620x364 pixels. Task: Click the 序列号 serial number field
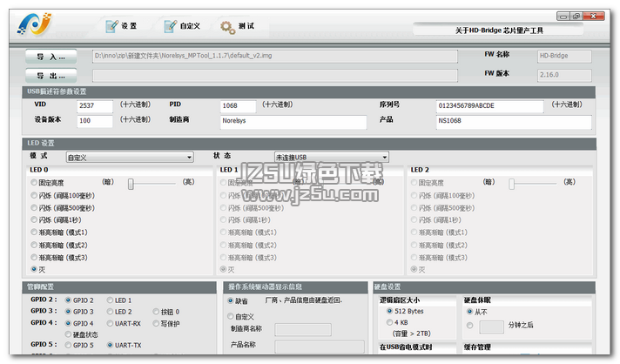(489, 106)
